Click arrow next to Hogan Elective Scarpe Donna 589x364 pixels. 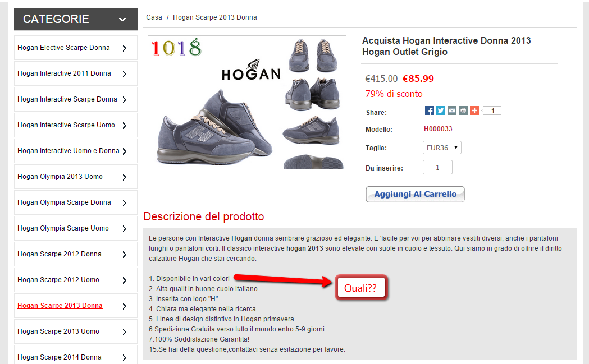(x=125, y=48)
